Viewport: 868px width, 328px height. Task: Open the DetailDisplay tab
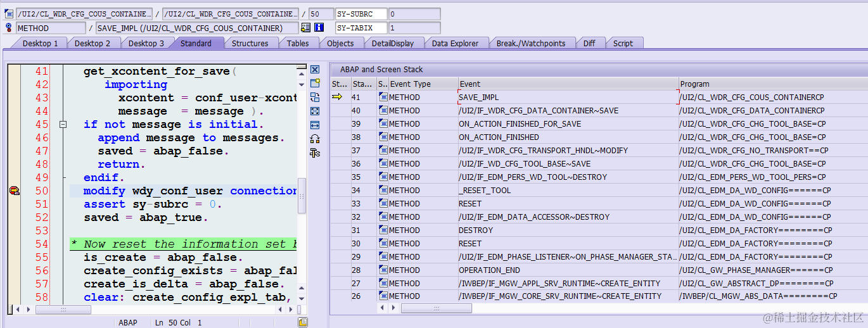coord(393,43)
